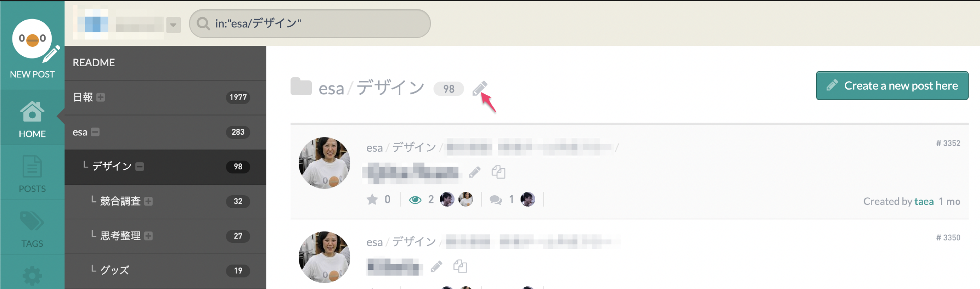This screenshot has height=289, width=980.
Task: Edit the esa/デザイン category name pencil
Action: click(480, 88)
